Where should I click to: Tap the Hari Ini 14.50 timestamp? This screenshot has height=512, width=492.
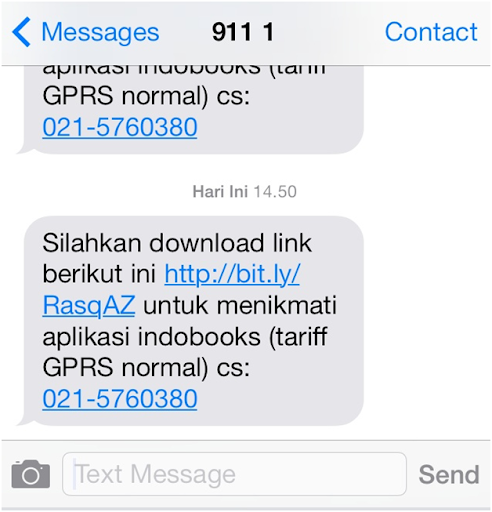click(245, 192)
